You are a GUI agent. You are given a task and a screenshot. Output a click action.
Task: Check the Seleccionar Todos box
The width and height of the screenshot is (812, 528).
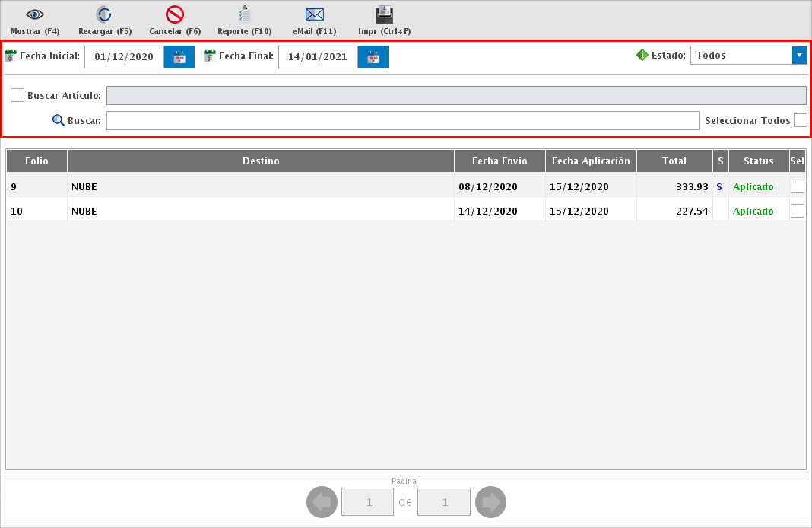800,120
